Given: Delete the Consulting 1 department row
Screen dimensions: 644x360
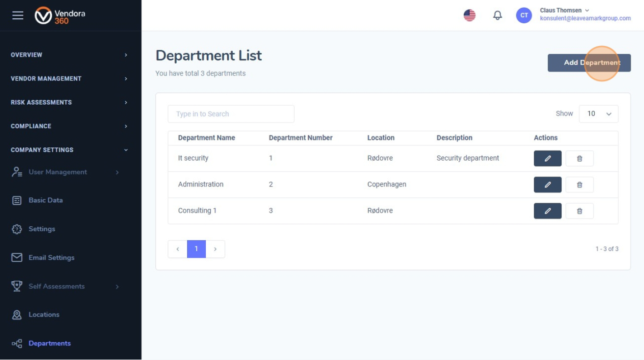Looking at the screenshot, I should click(x=579, y=211).
